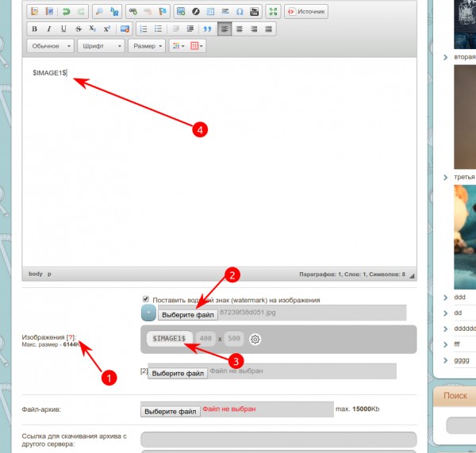Choose file for second image slot

(x=178, y=373)
